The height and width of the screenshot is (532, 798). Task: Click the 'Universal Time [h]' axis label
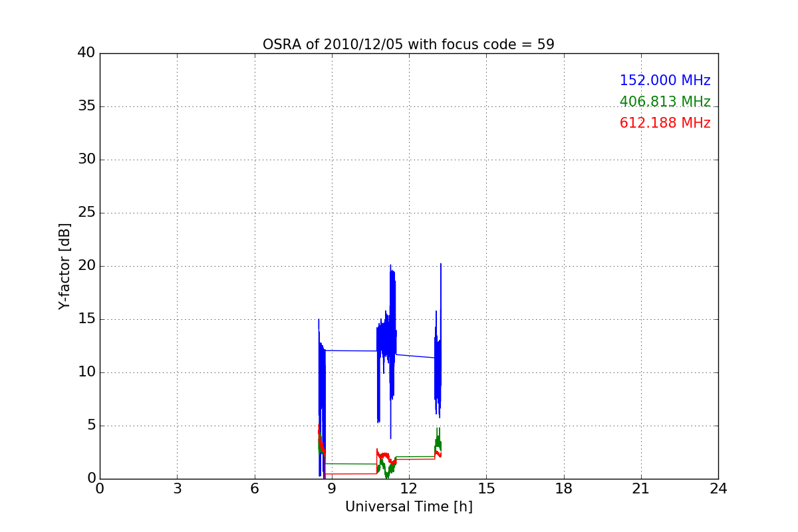(408, 507)
